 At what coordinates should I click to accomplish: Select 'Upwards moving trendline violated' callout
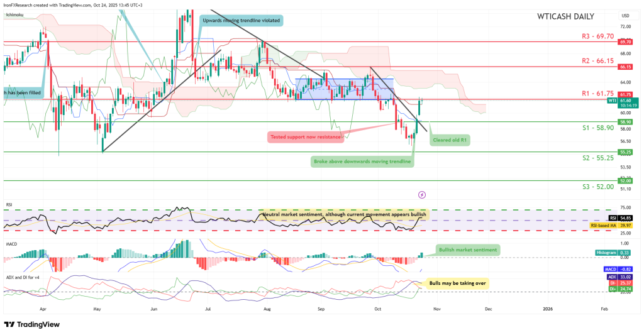click(x=241, y=21)
